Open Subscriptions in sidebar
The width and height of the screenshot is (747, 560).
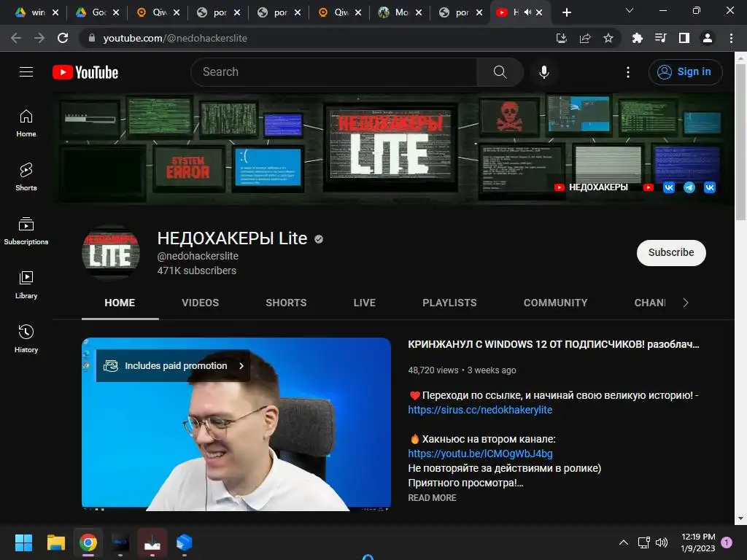point(26,231)
